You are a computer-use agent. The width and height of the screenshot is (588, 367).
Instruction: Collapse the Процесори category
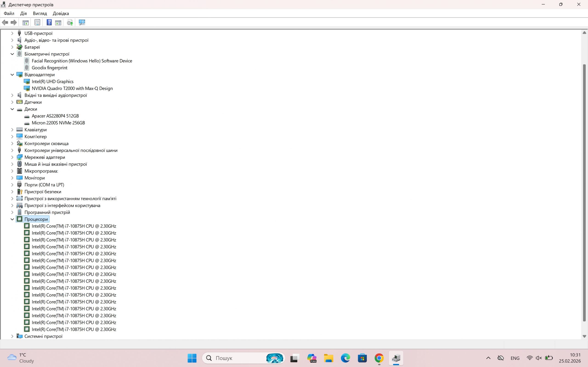tap(12, 219)
